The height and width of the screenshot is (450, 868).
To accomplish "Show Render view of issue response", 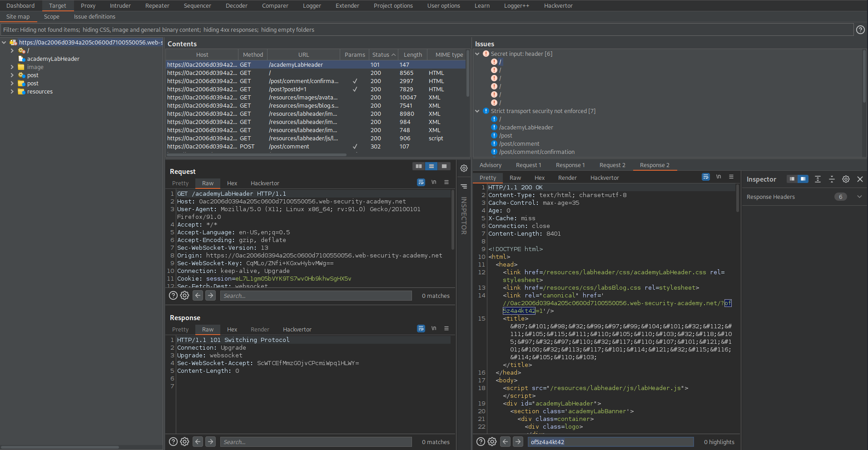I will click(567, 178).
